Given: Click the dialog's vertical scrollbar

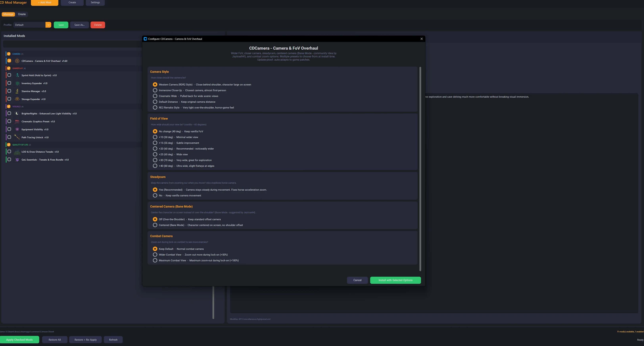Looking at the screenshot, I should pyautogui.click(x=420, y=169).
